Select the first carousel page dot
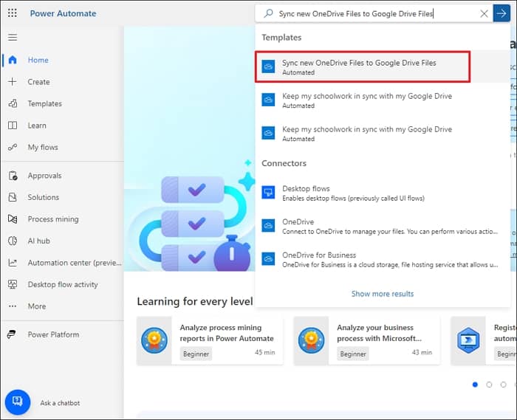 click(475, 385)
